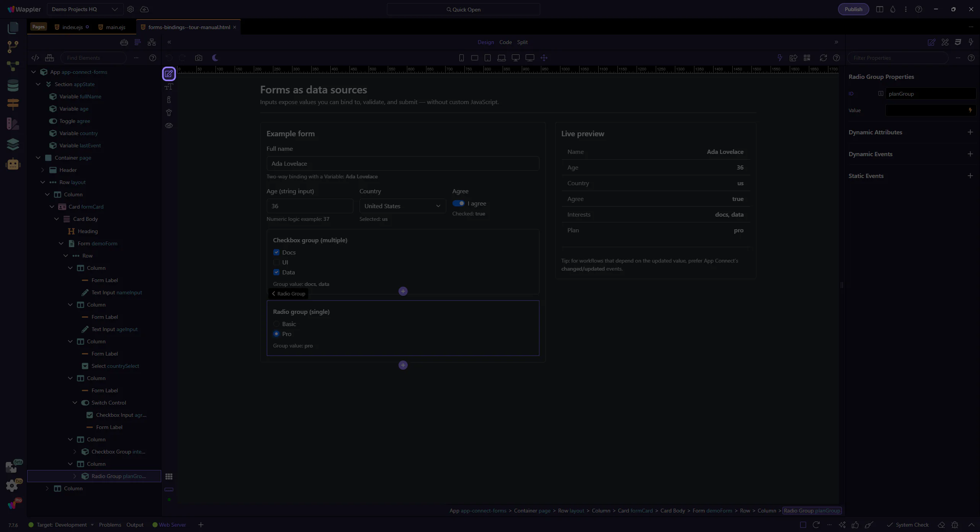Open the database manager sidebar icon
Screen dimensions: 980x532
pyautogui.click(x=13, y=85)
